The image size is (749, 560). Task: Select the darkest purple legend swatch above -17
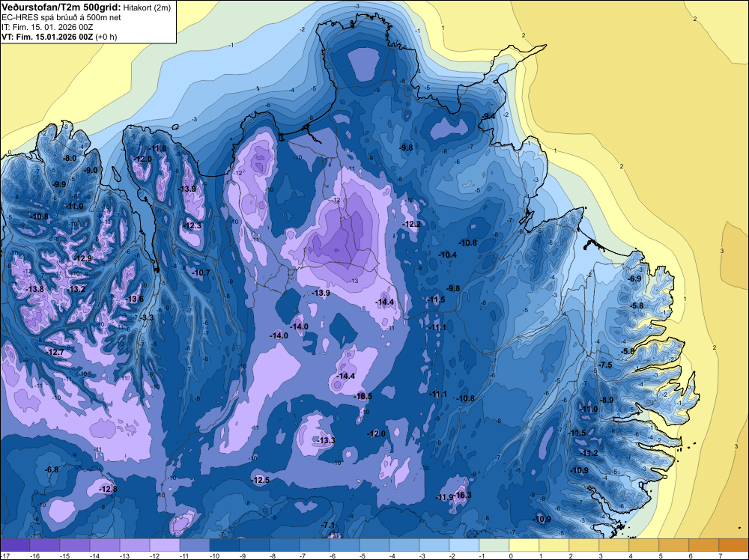point(15,545)
